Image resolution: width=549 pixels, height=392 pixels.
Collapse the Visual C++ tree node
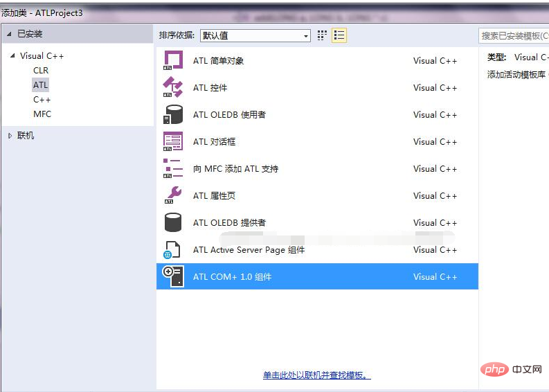[x=12, y=55]
